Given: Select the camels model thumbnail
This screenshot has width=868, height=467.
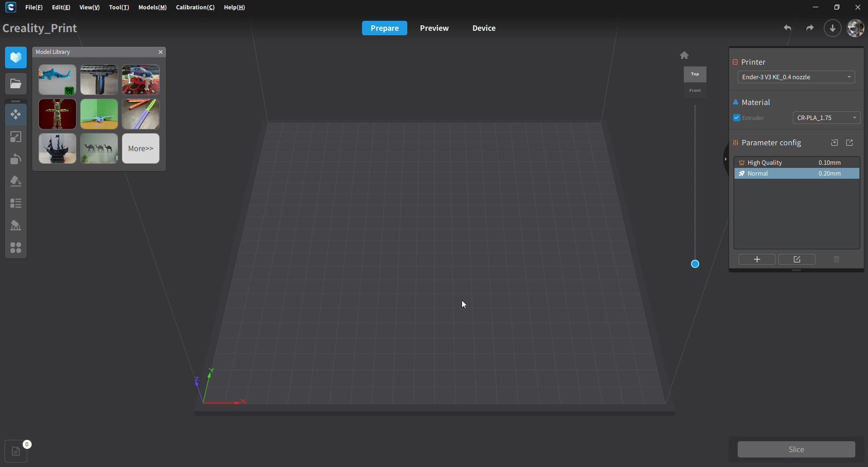Looking at the screenshot, I should coord(99,148).
